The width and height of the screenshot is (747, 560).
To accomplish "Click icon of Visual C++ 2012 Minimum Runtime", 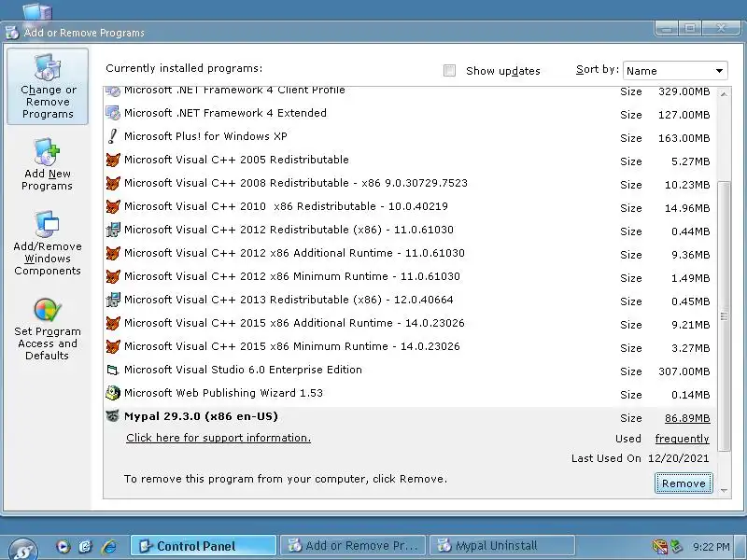I will tap(113, 276).
